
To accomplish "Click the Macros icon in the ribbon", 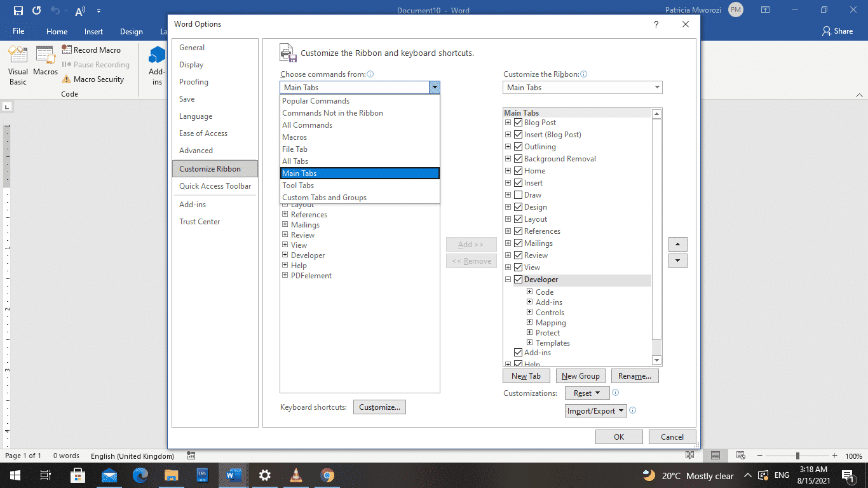I will [45, 64].
